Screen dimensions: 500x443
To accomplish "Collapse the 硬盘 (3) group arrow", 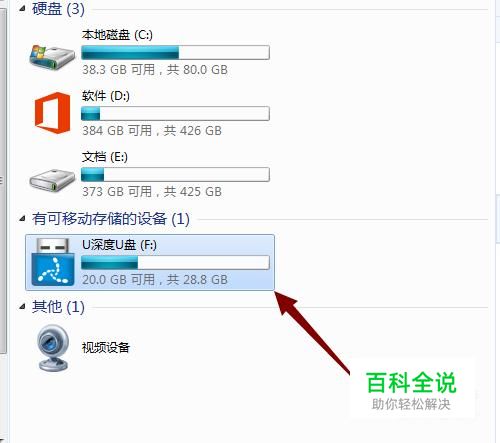I will pos(22,9).
